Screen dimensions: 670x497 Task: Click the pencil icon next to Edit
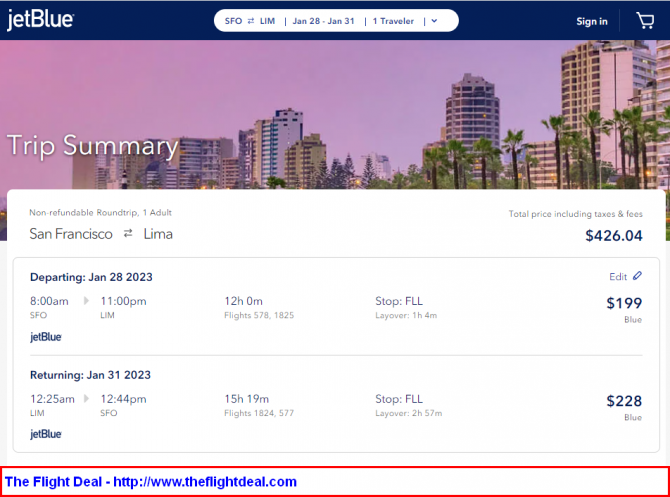pos(637,276)
